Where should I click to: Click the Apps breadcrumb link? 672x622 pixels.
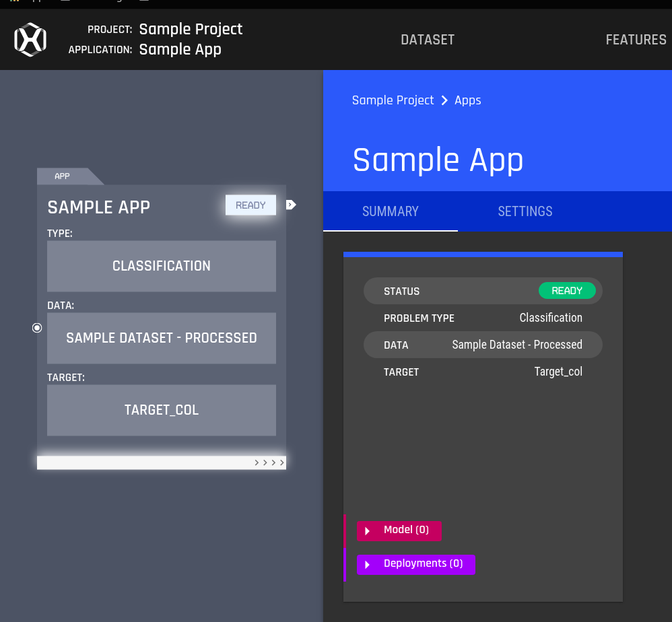(467, 100)
